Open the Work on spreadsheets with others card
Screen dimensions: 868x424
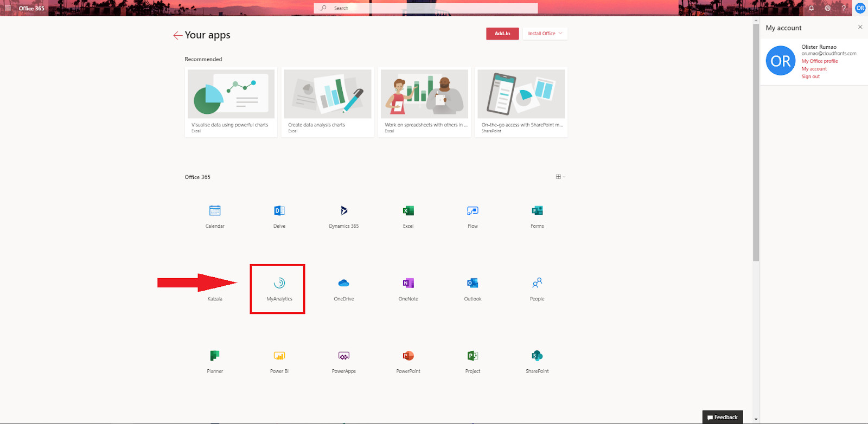pos(424,102)
